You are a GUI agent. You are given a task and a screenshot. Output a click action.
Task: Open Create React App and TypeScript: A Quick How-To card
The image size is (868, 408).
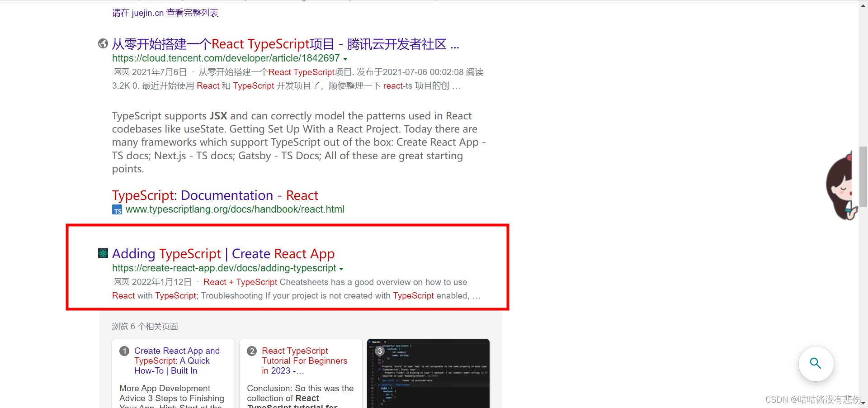(177, 361)
